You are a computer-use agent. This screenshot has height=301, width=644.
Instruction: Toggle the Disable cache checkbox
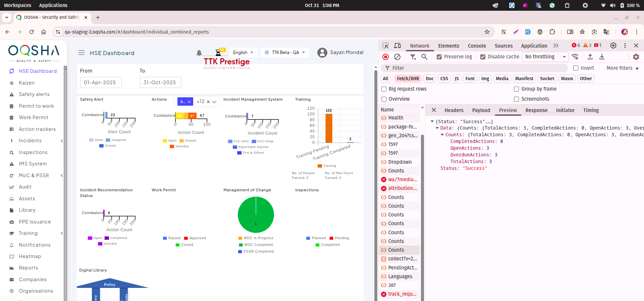click(x=483, y=57)
